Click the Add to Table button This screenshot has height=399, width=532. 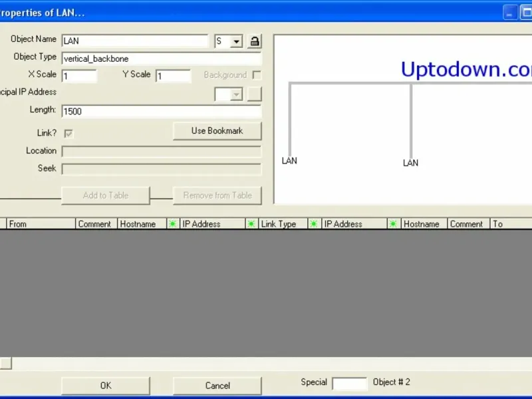[x=106, y=196]
